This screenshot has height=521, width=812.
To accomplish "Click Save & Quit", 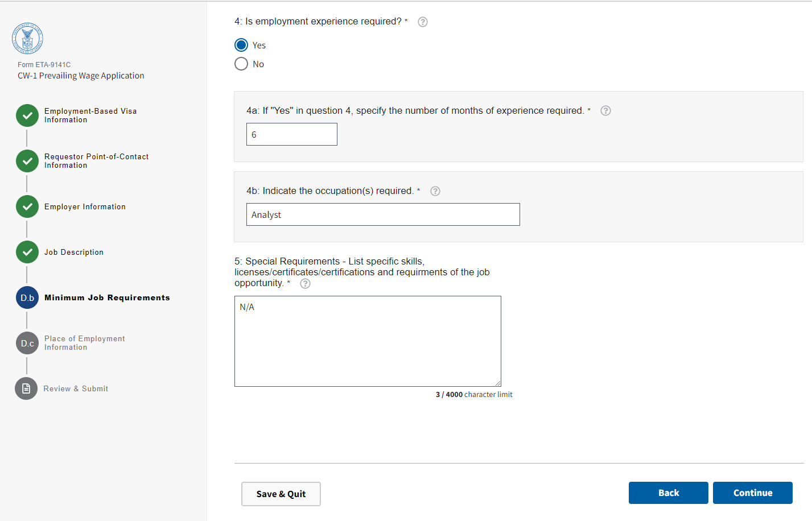I will pyautogui.click(x=281, y=494).
